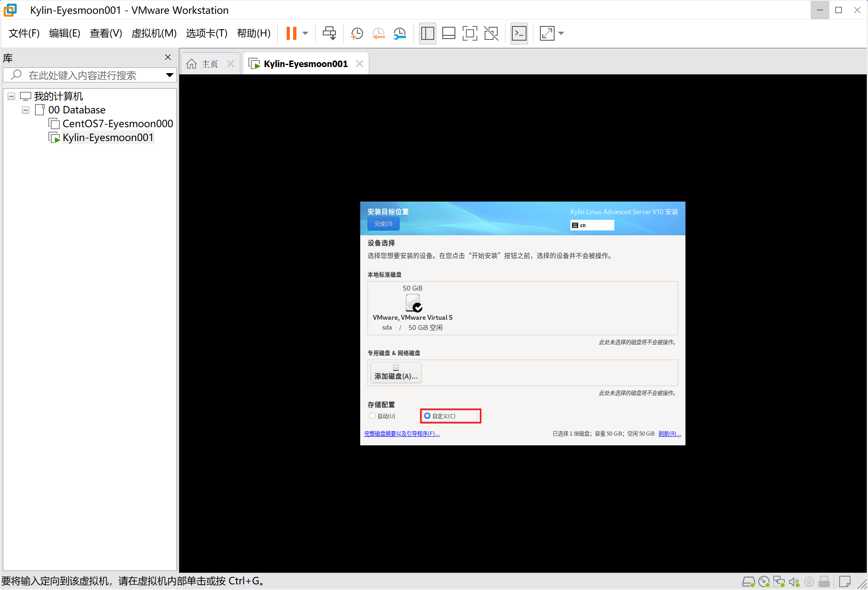
Task: Click the grayed-out webcam status icon
Action: pyautogui.click(x=809, y=581)
